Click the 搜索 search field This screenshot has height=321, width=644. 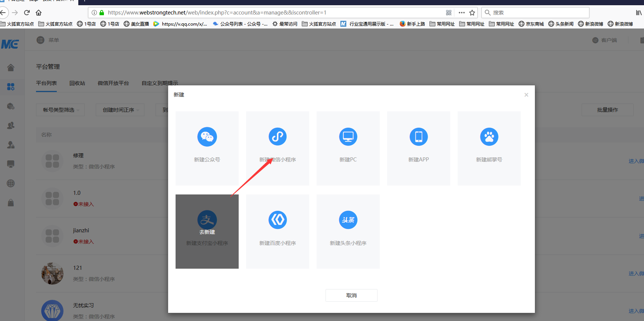[x=535, y=13]
